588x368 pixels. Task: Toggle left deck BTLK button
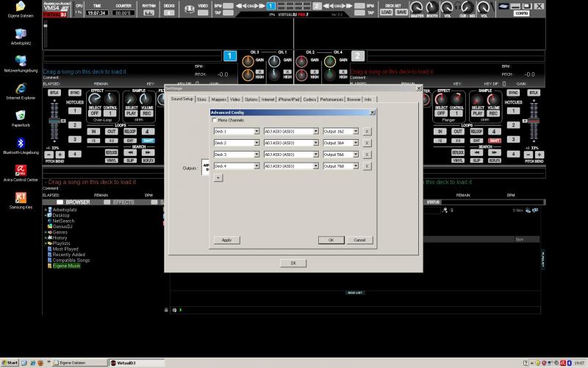pyautogui.click(x=54, y=93)
